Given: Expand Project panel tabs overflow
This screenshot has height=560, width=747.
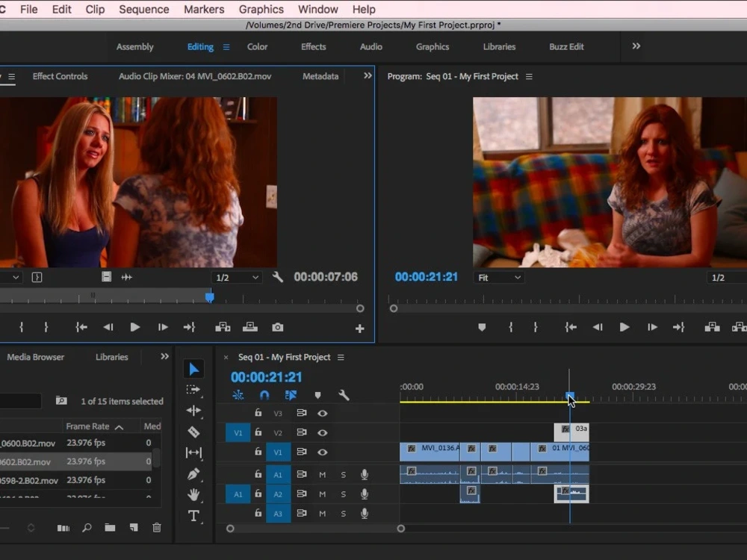Looking at the screenshot, I should click(x=164, y=357).
